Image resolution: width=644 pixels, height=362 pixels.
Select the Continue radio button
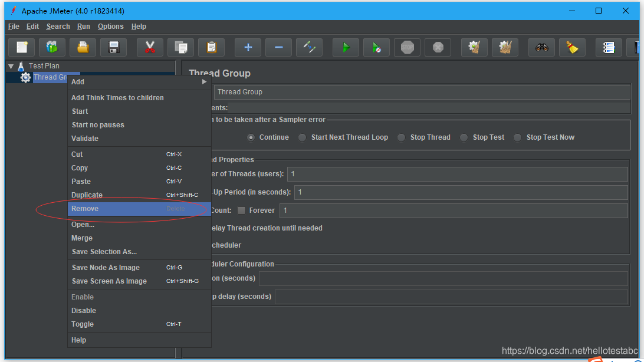[x=251, y=137]
